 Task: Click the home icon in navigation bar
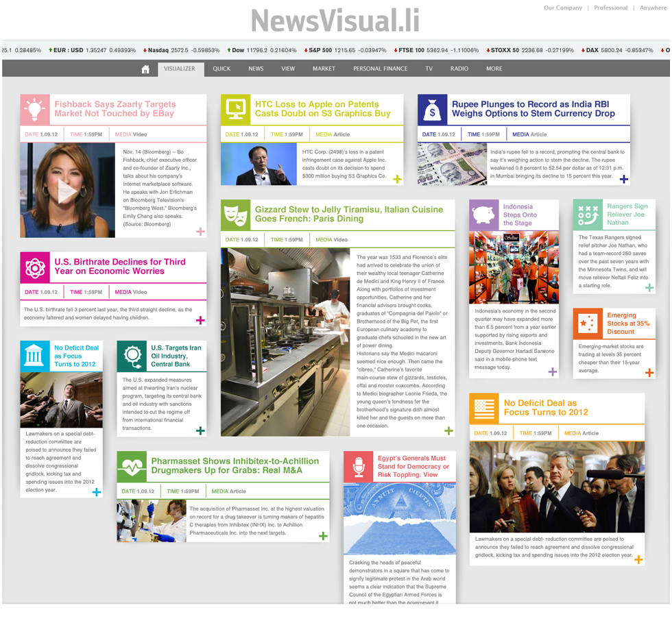point(145,69)
